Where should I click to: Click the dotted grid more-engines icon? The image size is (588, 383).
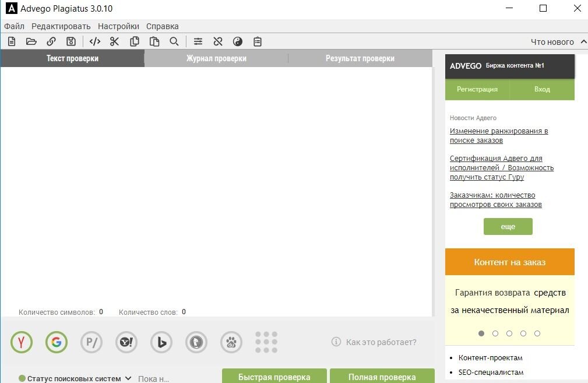click(266, 342)
